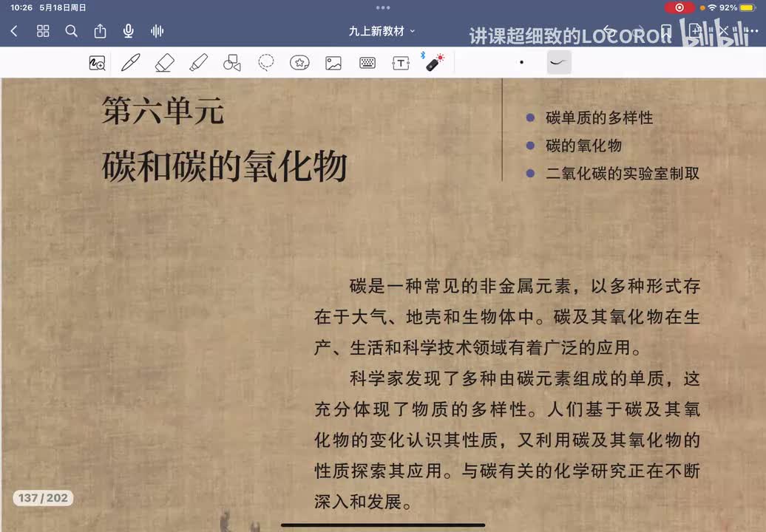The height and width of the screenshot is (532, 766).
Task: Tap the home indicator bar at bottom
Action: pos(383,525)
